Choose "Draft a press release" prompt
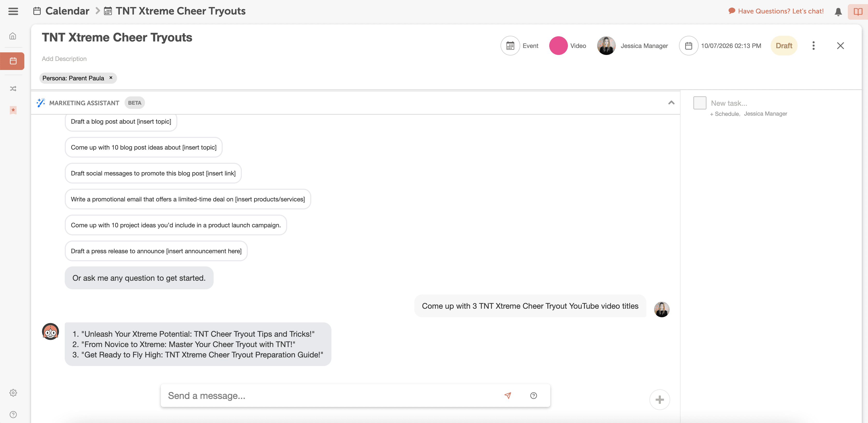This screenshot has height=423, width=868. tap(156, 251)
